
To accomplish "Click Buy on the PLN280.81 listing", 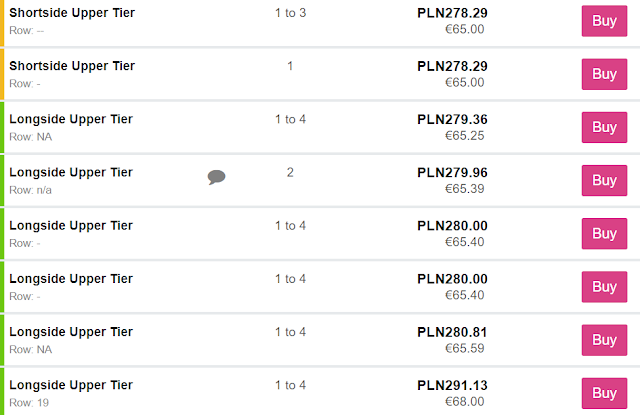I will tap(604, 340).
